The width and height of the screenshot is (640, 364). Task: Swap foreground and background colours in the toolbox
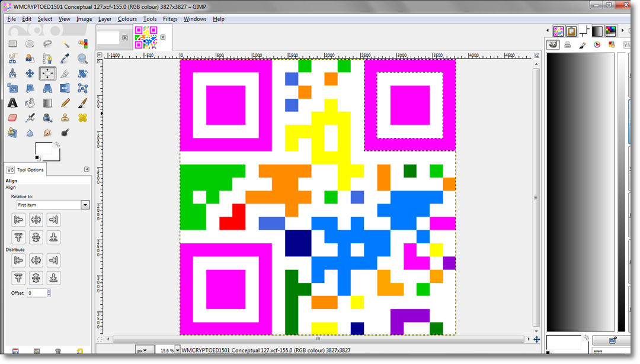click(57, 144)
